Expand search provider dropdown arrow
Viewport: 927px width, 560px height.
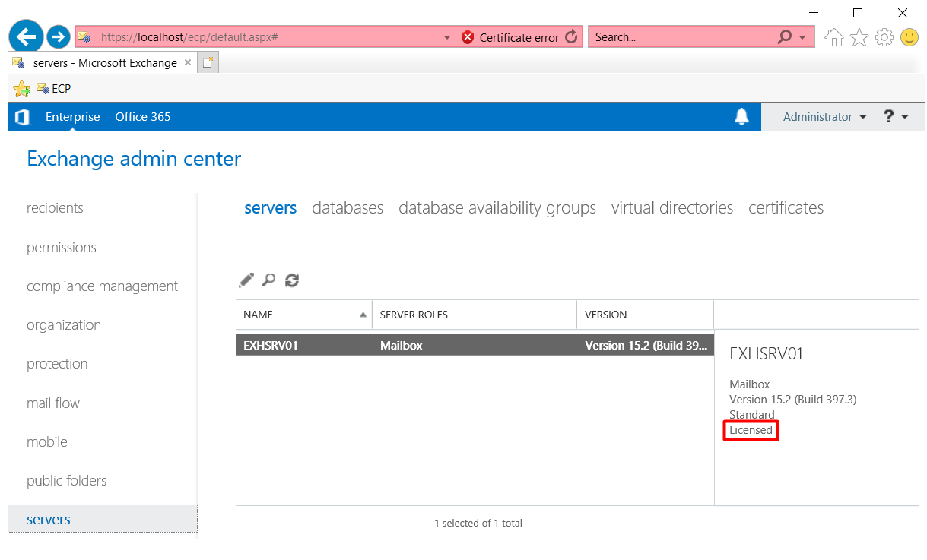click(x=803, y=37)
